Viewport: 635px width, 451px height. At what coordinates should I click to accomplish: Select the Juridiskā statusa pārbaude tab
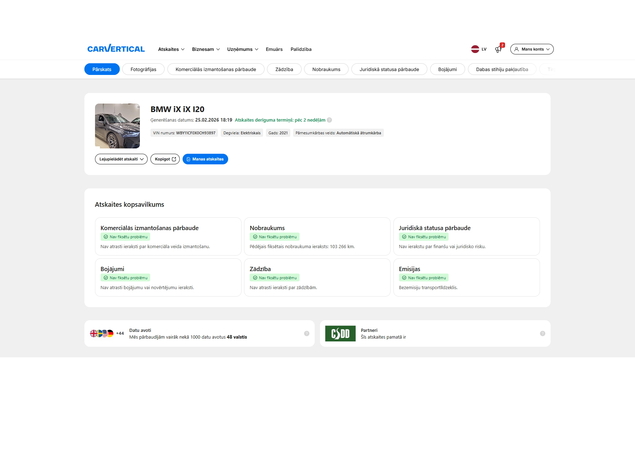[x=389, y=69]
